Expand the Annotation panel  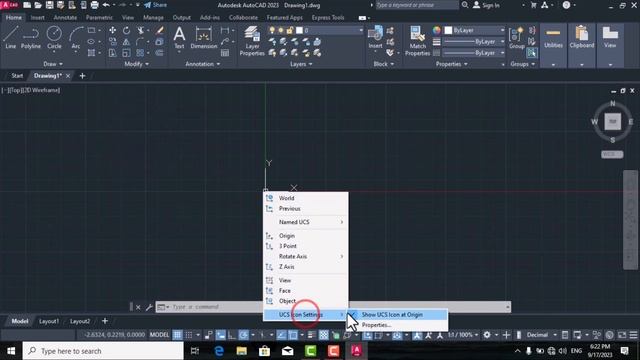[x=202, y=64]
